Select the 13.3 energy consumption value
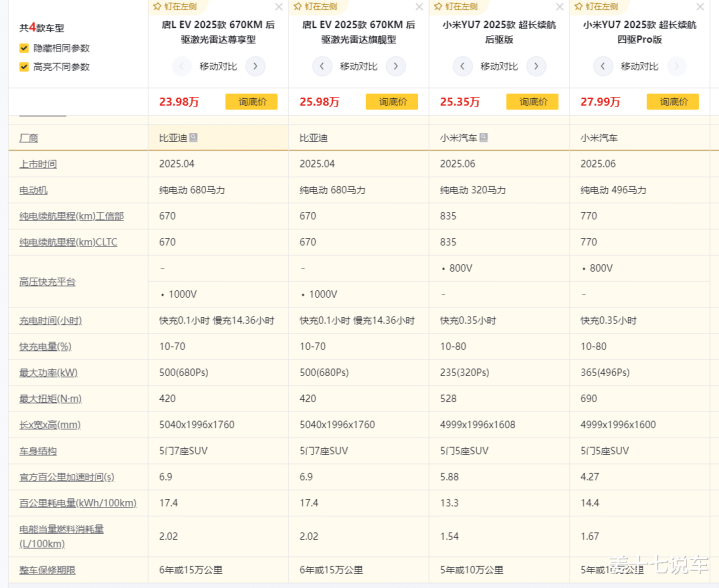 [x=449, y=503]
